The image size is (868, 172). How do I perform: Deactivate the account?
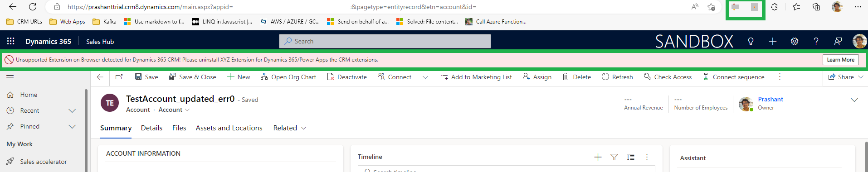point(347,77)
